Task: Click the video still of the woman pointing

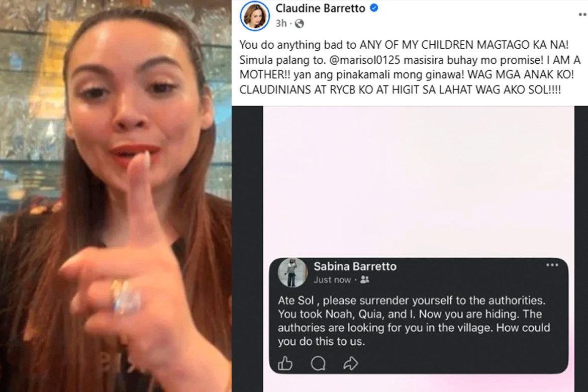Action: pos(116,196)
